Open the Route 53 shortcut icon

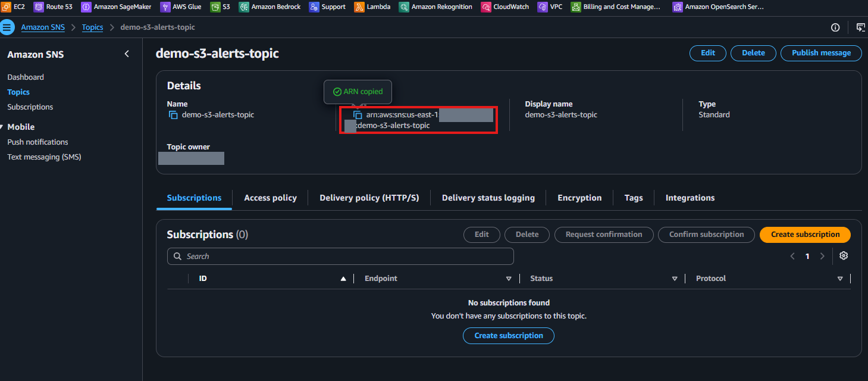pyautogui.click(x=39, y=7)
